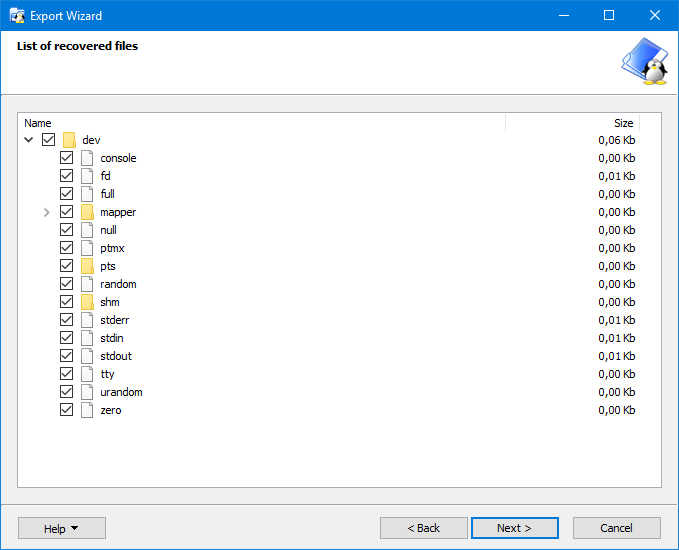Screen dimensions: 679x550
Task: Click the zero file icon
Action: coord(87,410)
